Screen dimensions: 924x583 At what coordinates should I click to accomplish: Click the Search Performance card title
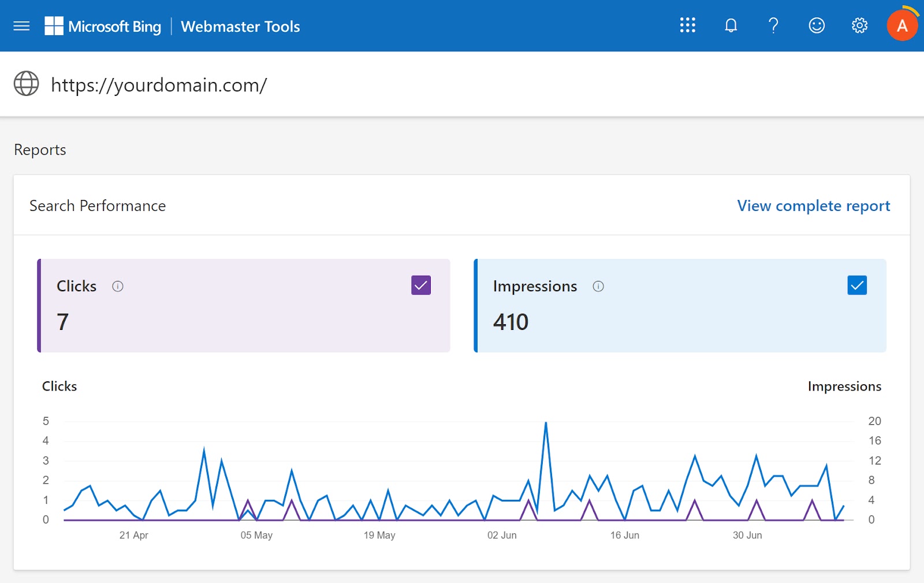click(98, 206)
